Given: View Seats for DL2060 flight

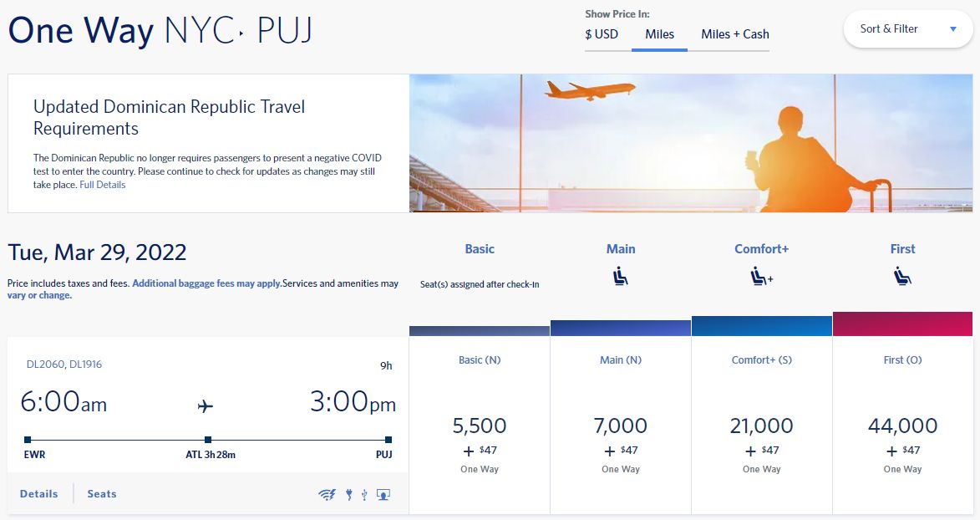Looking at the screenshot, I should click(x=102, y=494).
